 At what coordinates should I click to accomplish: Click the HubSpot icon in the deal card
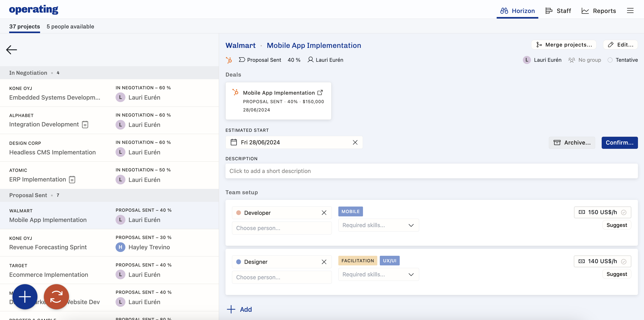[235, 92]
